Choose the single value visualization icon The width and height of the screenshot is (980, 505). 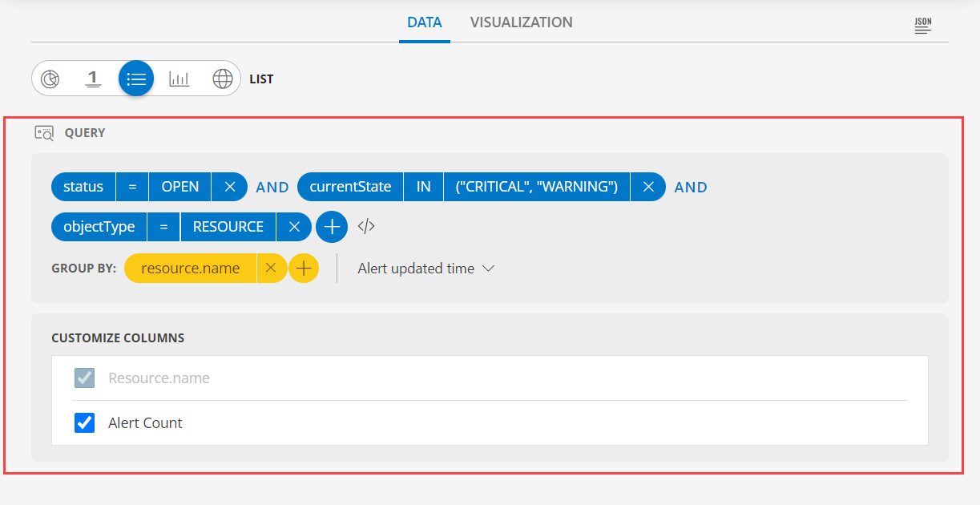[93, 79]
